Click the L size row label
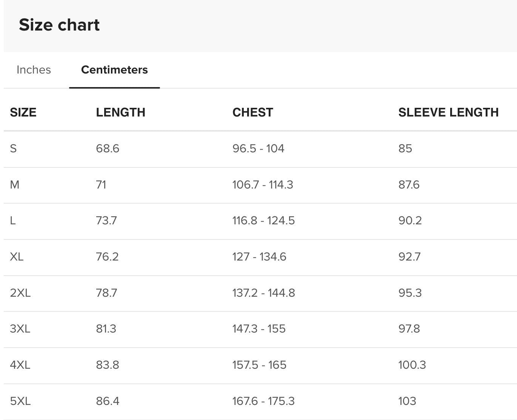This screenshot has height=420, width=517. 13,221
